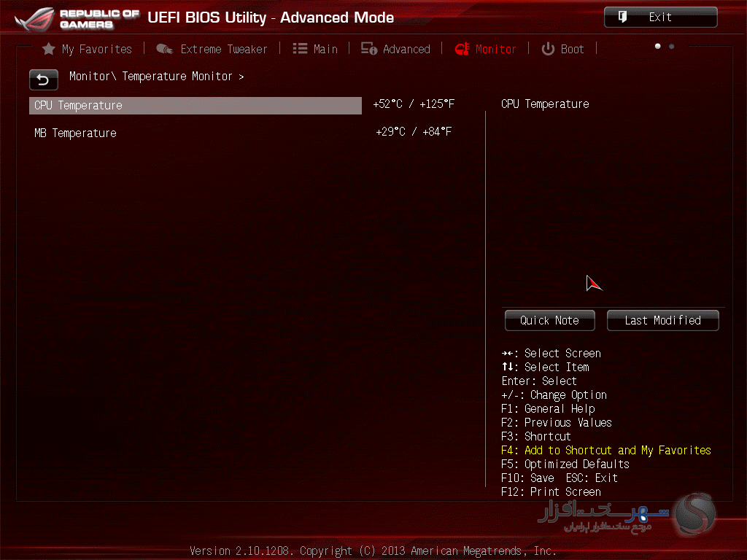Click F12: Print Screen hint
The height and width of the screenshot is (560, 747).
tap(551, 492)
